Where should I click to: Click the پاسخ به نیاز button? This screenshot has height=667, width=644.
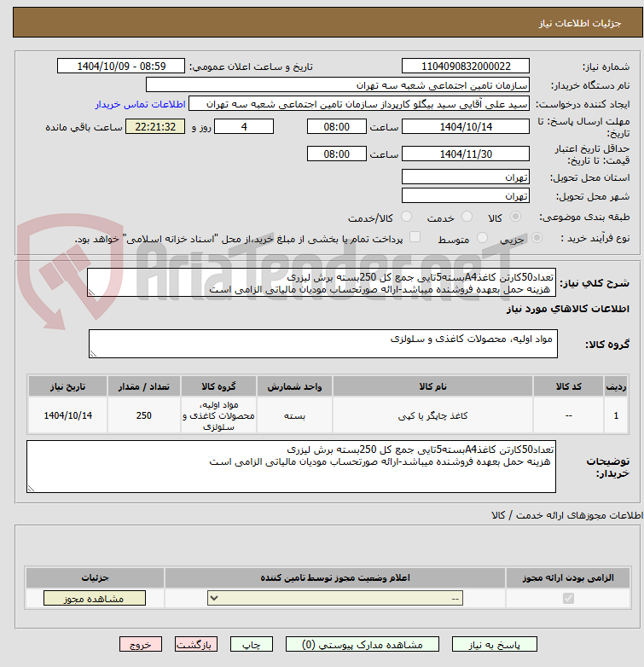[x=494, y=645]
